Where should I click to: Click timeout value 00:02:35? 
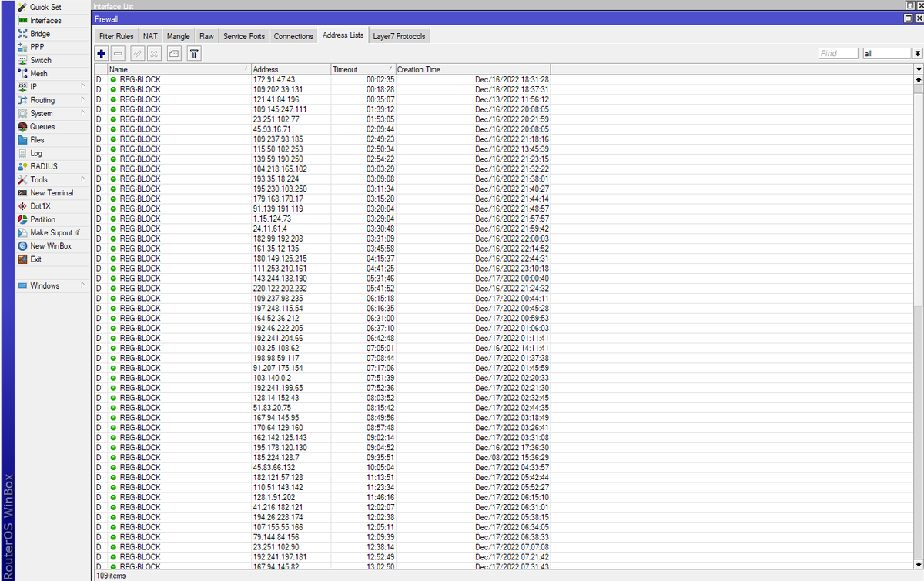pyautogui.click(x=380, y=79)
